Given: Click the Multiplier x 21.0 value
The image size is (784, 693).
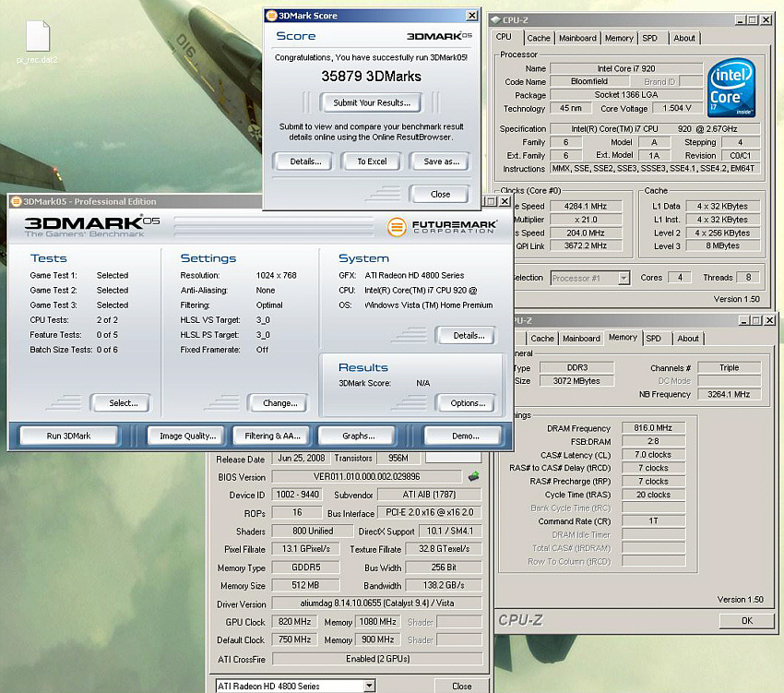Looking at the screenshot, I should (586, 220).
